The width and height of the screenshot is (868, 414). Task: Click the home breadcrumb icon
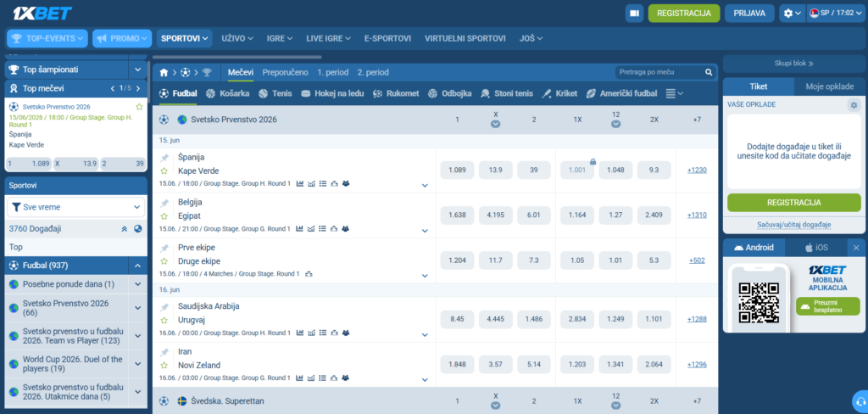[164, 73]
